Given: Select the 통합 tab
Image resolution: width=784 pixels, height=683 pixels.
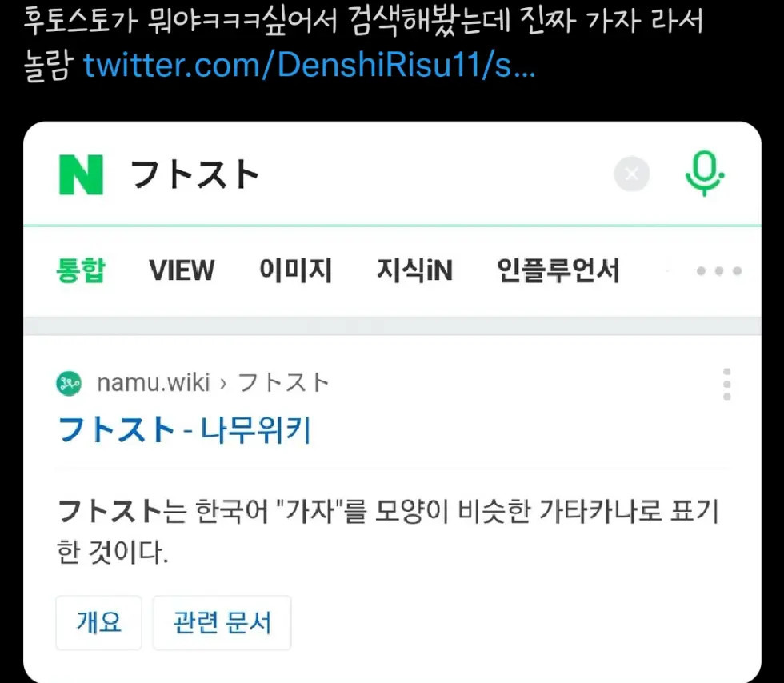Looking at the screenshot, I should 81,270.
